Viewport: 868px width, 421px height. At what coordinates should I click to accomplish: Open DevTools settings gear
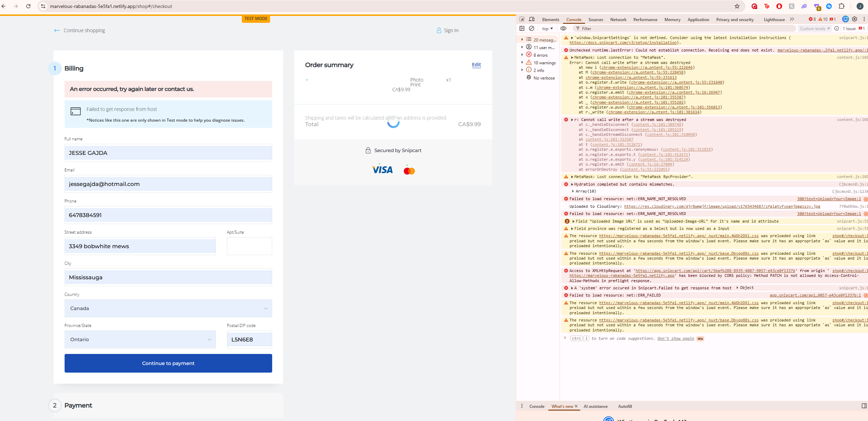[x=855, y=19]
